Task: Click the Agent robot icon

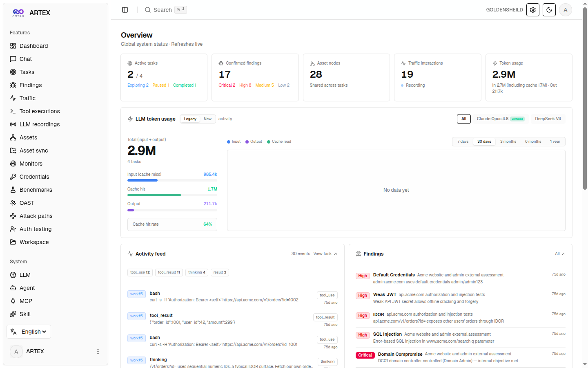Action: click(x=13, y=288)
